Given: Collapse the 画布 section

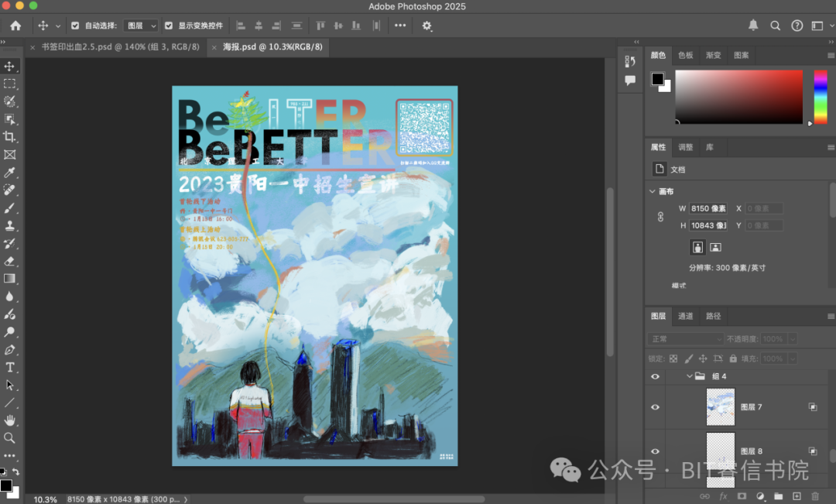Looking at the screenshot, I should click(653, 191).
